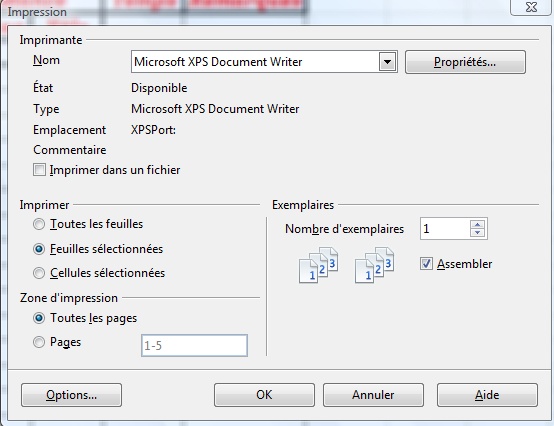This screenshot has height=426, width=554.
Task: Select the Pages radio button
Action: pos(39,342)
